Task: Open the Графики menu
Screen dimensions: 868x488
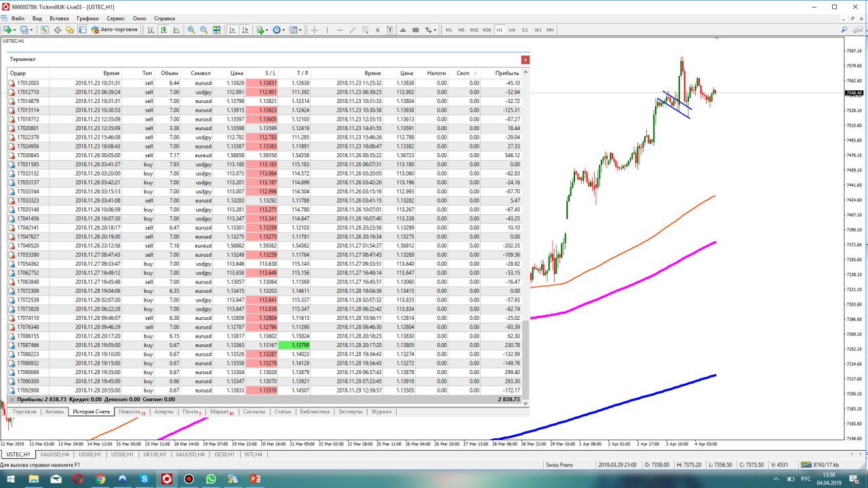Action: (87, 18)
